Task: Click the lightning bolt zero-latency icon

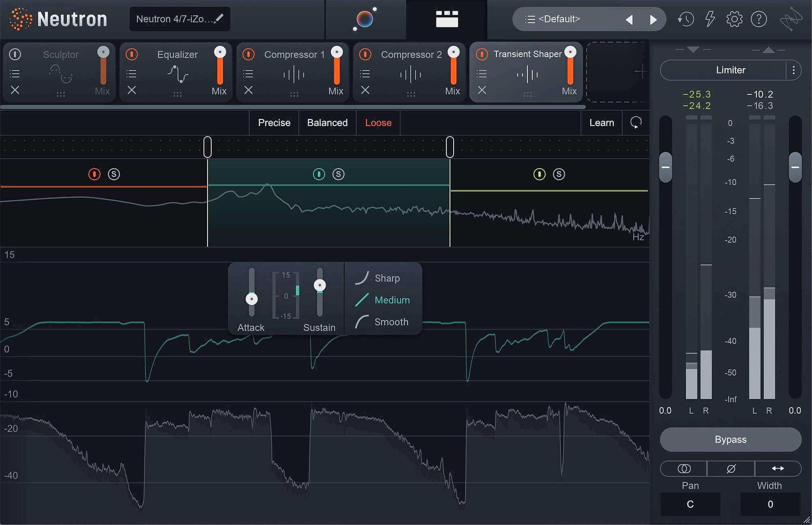Action: pos(710,19)
